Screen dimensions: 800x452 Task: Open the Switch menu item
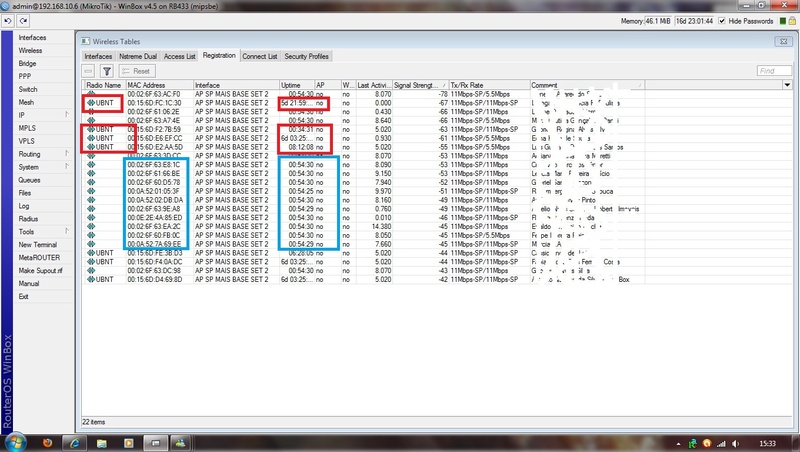point(28,89)
